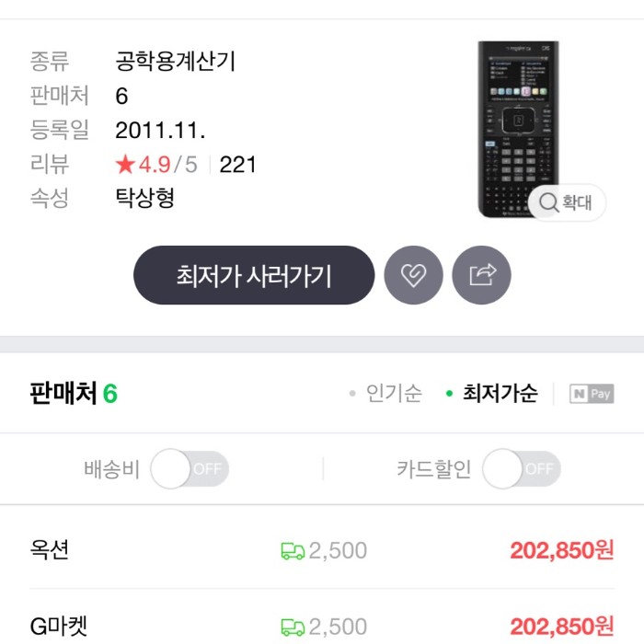This screenshot has width=644, height=644.
Task: Tap the heart wishlist icon button
Action: click(413, 275)
